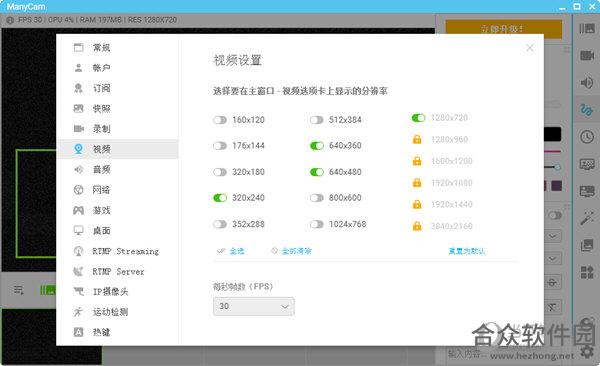
Task: Enable the 800x600 resolution toggle
Action: (316, 198)
